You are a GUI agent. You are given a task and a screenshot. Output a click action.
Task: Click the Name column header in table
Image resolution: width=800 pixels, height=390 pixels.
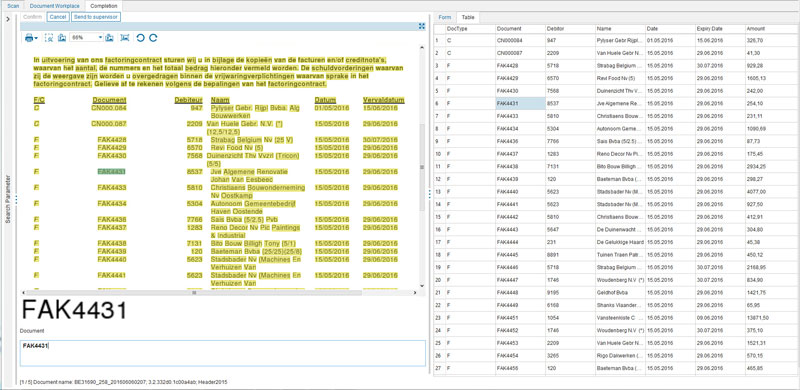click(x=620, y=29)
